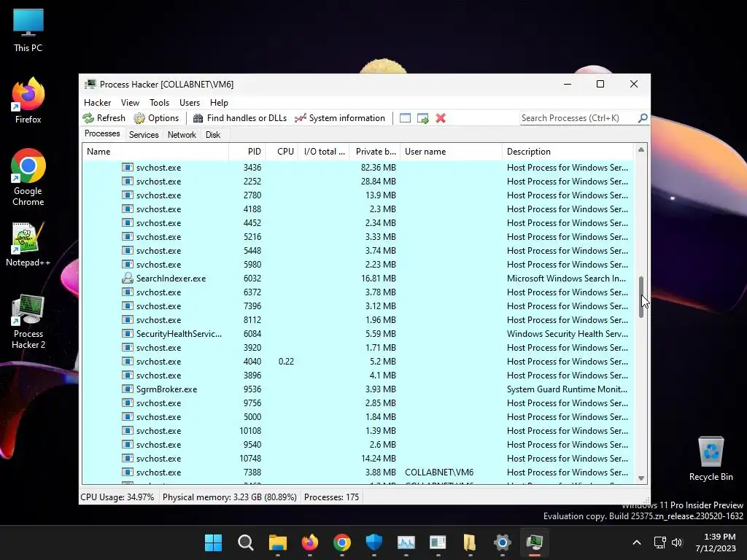Click PID value 6032

click(x=252, y=278)
